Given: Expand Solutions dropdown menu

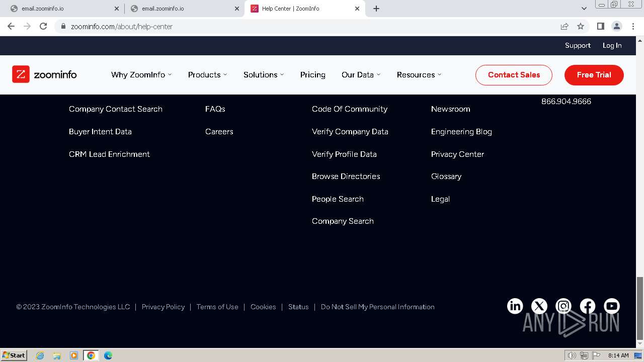Looking at the screenshot, I should click(x=264, y=74).
